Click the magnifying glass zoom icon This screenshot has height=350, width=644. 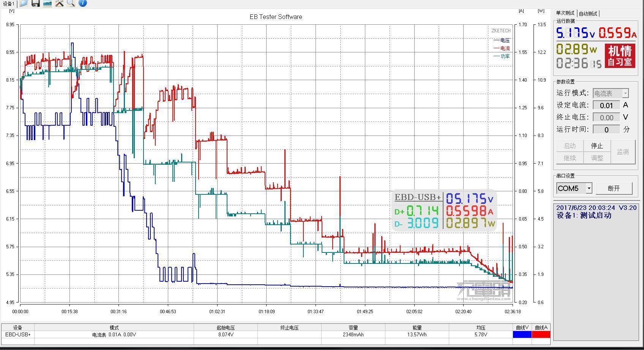(x=71, y=3)
